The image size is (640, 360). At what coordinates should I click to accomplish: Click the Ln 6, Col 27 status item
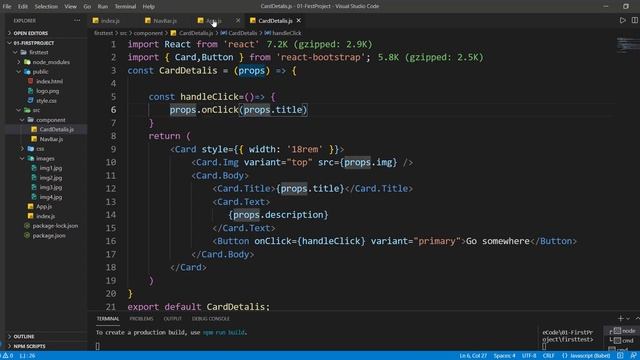tap(473, 356)
